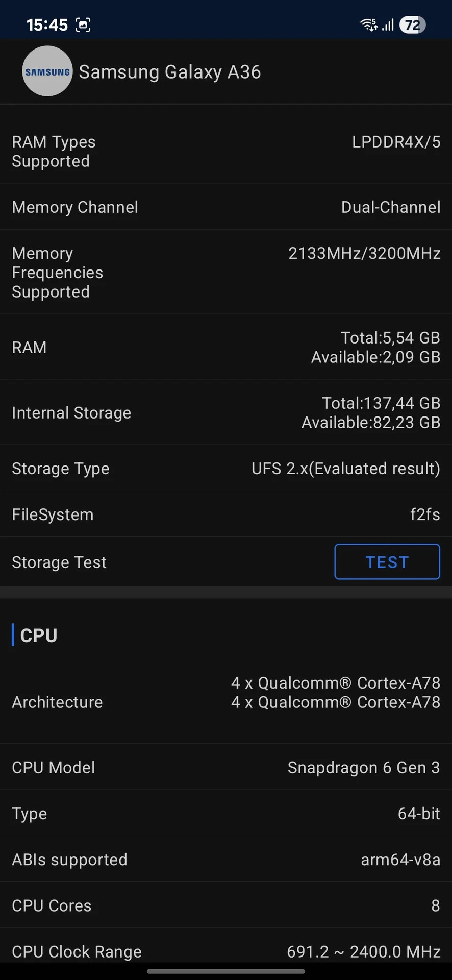452x980 pixels.
Task: Tap the clock time in status bar
Action: [47, 24]
